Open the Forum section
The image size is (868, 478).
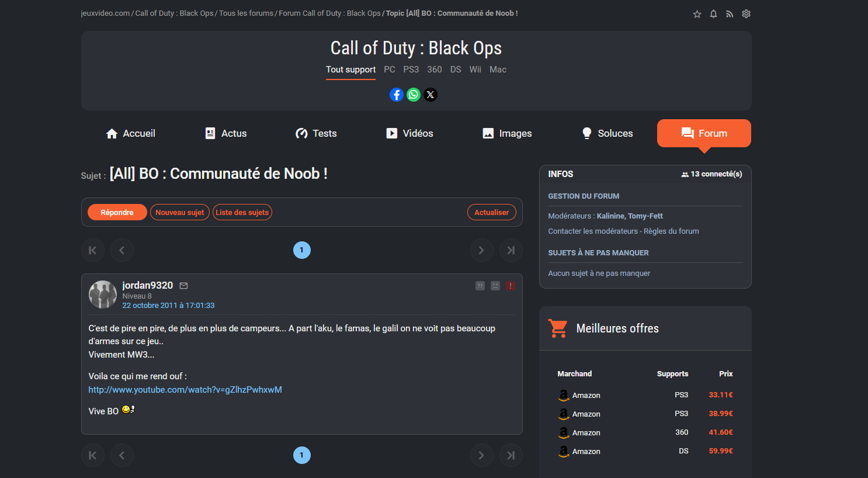[704, 133]
